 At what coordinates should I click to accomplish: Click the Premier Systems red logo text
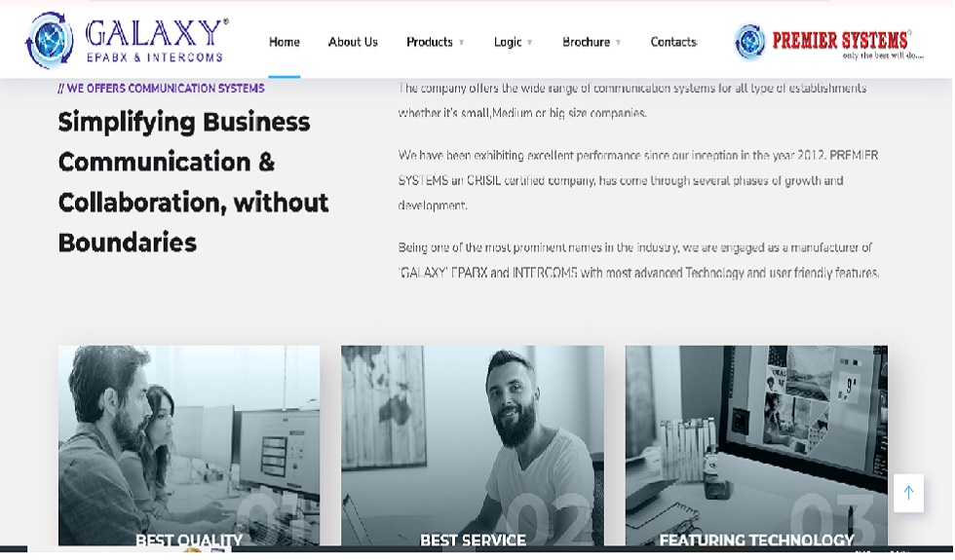(842, 41)
